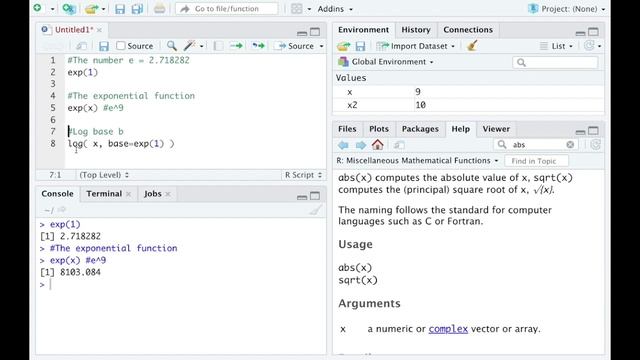Open the Connections tab

click(468, 30)
